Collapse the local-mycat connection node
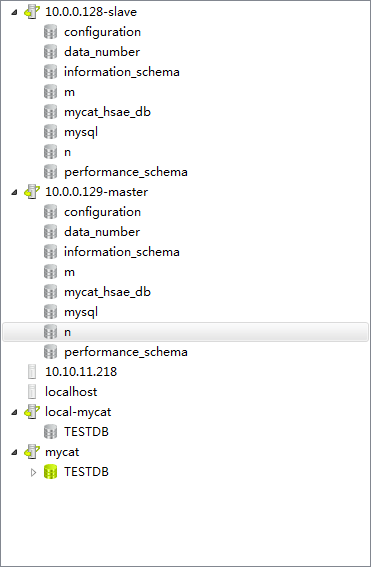Viewport: 371px width, 567px height. click(x=14, y=412)
